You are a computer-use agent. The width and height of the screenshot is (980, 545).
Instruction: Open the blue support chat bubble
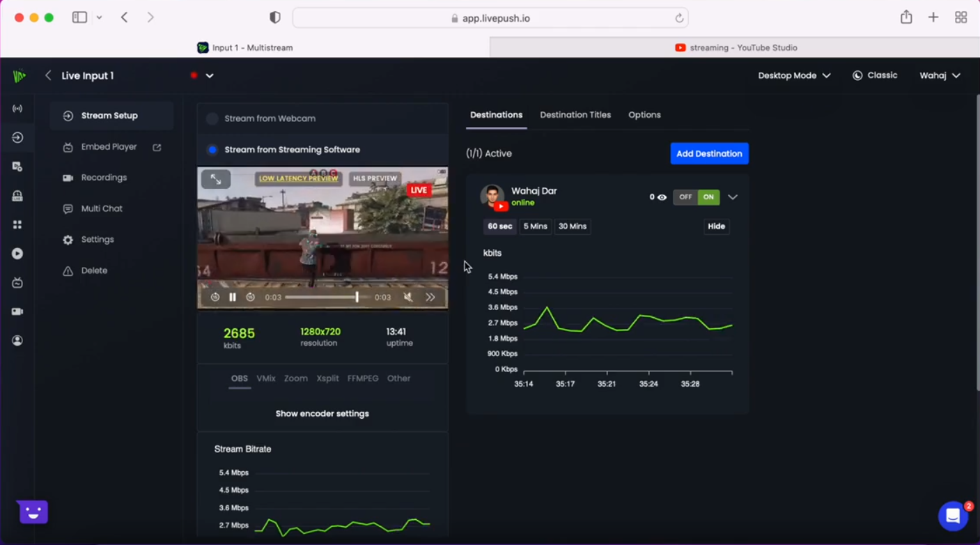953,516
